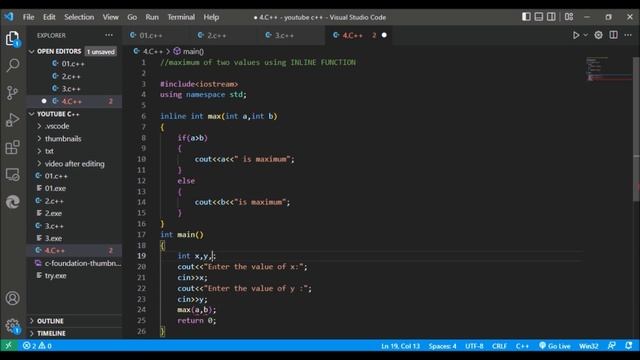Screen dimensions: 640x360
Task: Expand the video after editing folder
Action: 75,164
